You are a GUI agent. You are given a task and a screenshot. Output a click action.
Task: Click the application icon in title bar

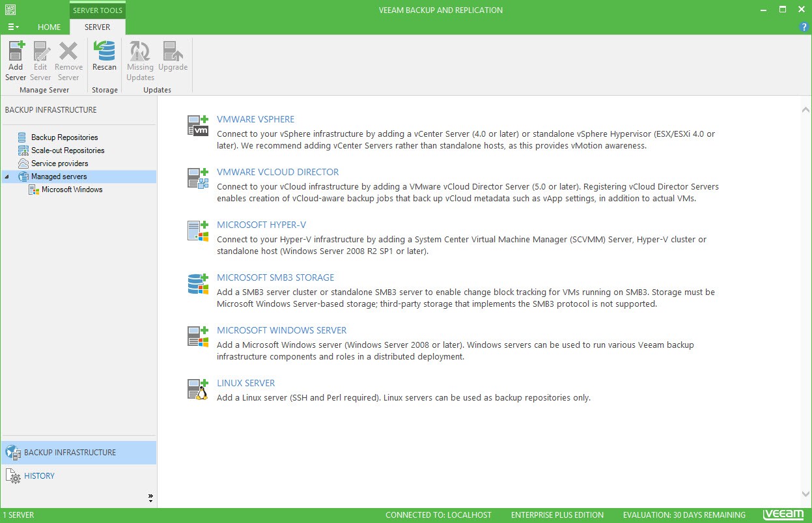point(9,10)
